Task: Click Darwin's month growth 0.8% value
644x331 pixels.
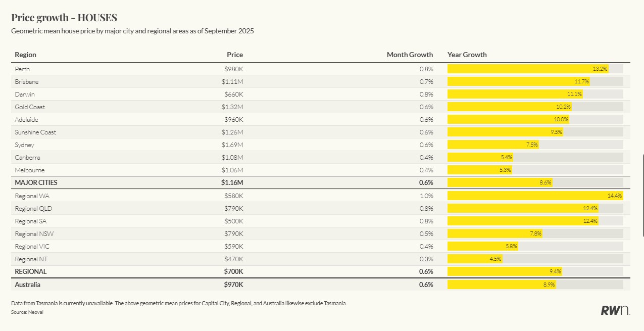Action: [426, 94]
